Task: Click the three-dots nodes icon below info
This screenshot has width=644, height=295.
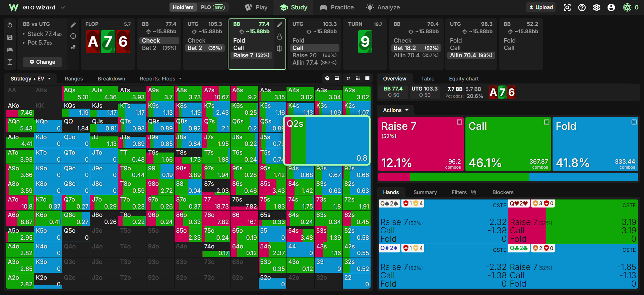Action: point(73,47)
